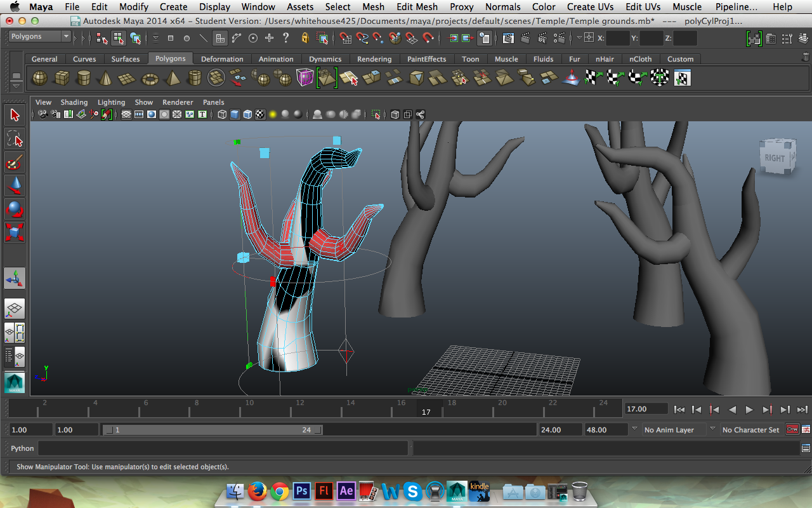Open the Edit Mesh menu

[417, 7]
